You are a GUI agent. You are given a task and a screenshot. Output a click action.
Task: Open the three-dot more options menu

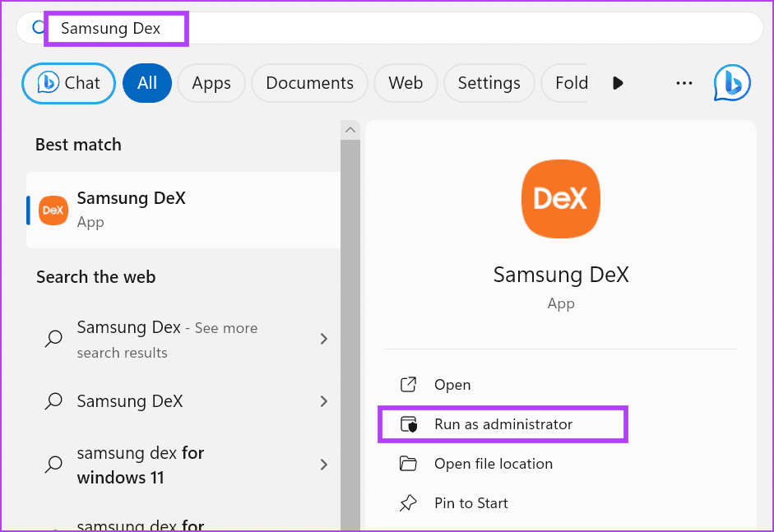point(684,83)
